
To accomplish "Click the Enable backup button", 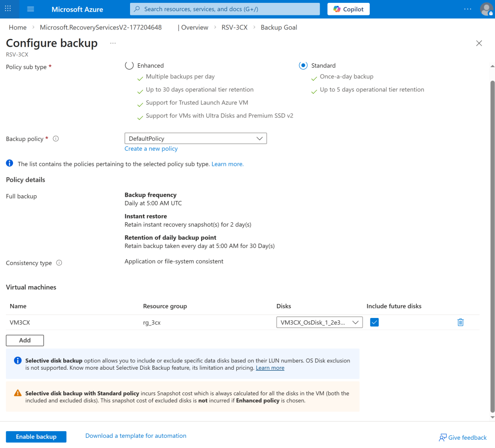I will pyautogui.click(x=36, y=436).
